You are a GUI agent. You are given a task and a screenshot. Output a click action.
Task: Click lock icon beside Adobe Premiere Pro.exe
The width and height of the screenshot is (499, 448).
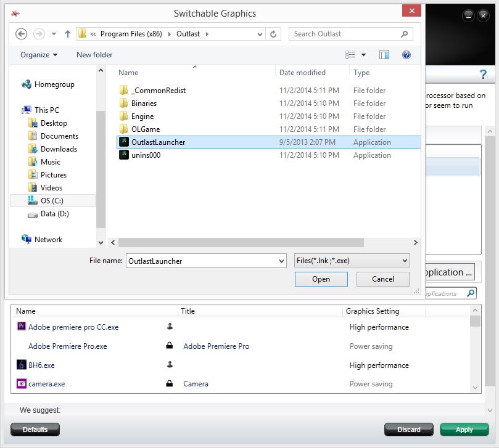click(169, 346)
